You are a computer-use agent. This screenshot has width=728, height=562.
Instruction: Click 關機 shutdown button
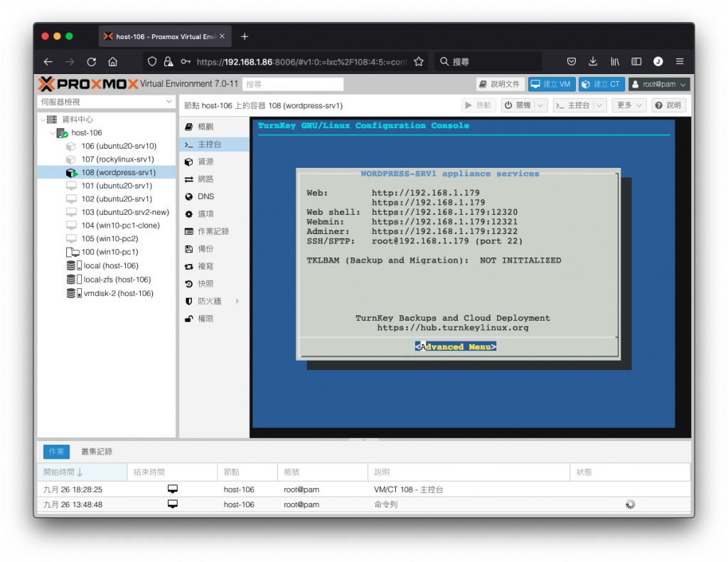coord(518,105)
